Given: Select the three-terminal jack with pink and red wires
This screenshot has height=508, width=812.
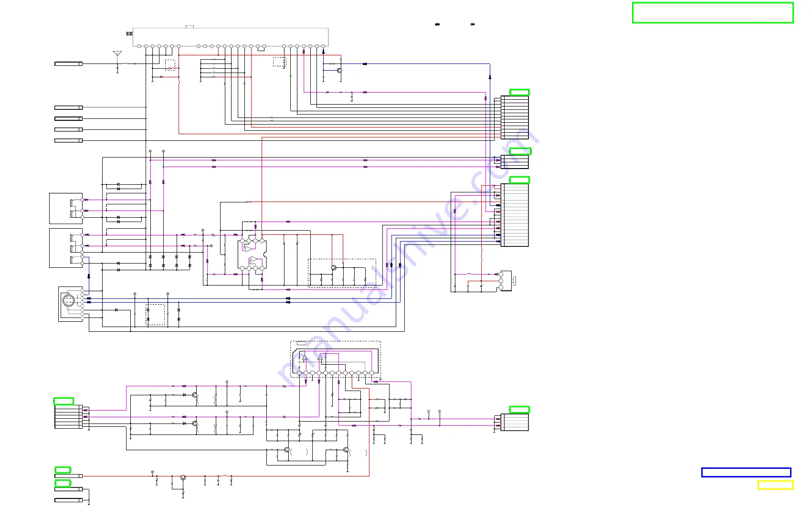Looking at the screenshot, I should pyautogui.click(x=506, y=281).
